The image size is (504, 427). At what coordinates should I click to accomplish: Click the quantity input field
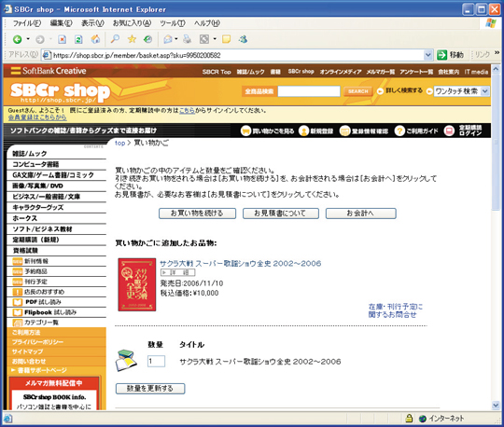(156, 361)
